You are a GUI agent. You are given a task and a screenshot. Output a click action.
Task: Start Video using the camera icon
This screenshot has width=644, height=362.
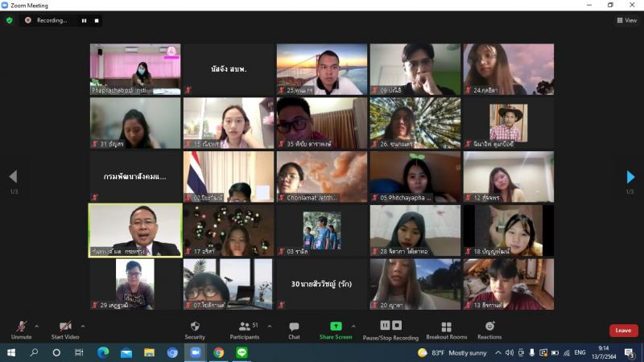(x=65, y=330)
